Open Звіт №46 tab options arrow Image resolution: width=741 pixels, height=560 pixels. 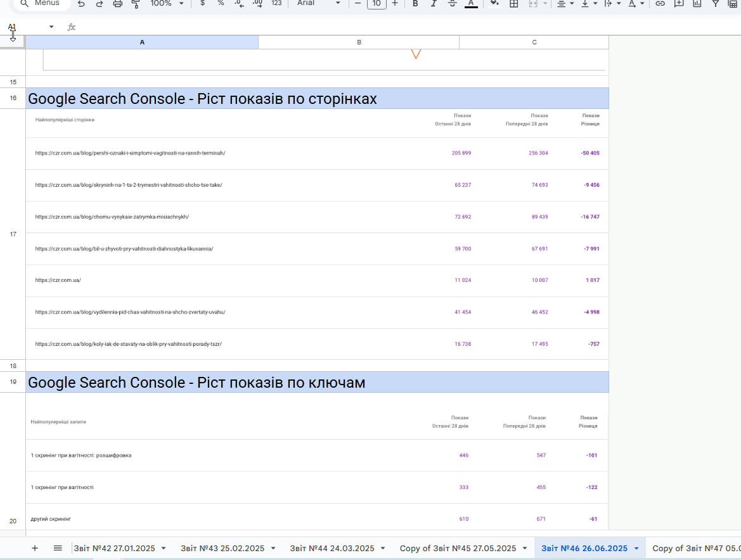click(636, 548)
